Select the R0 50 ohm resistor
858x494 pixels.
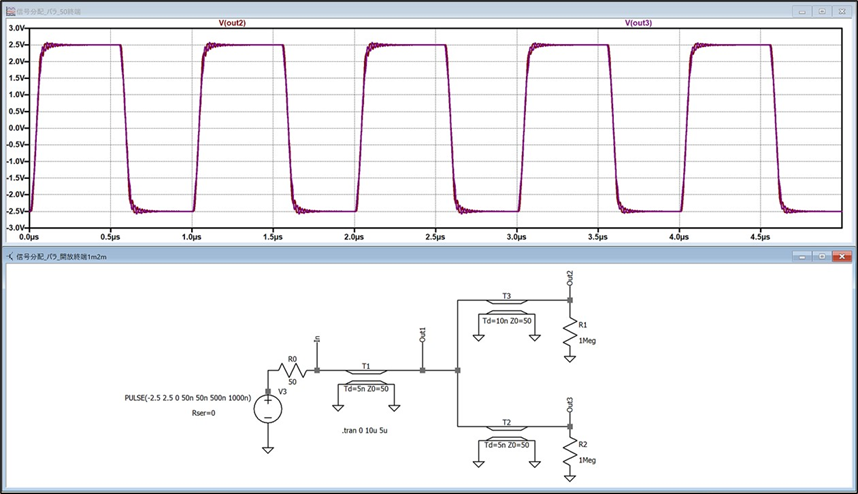pyautogui.click(x=293, y=370)
